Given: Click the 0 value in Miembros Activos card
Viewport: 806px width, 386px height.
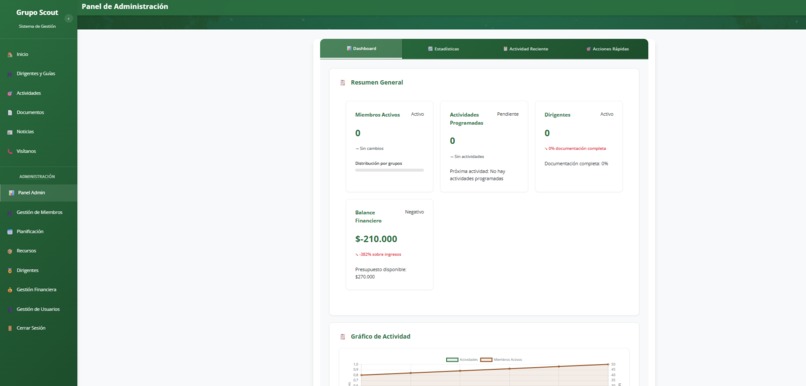Looking at the screenshot, I should coord(358,133).
